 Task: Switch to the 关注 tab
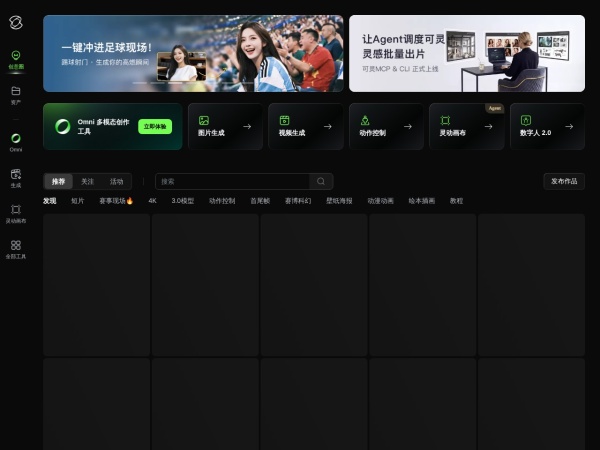(87, 181)
